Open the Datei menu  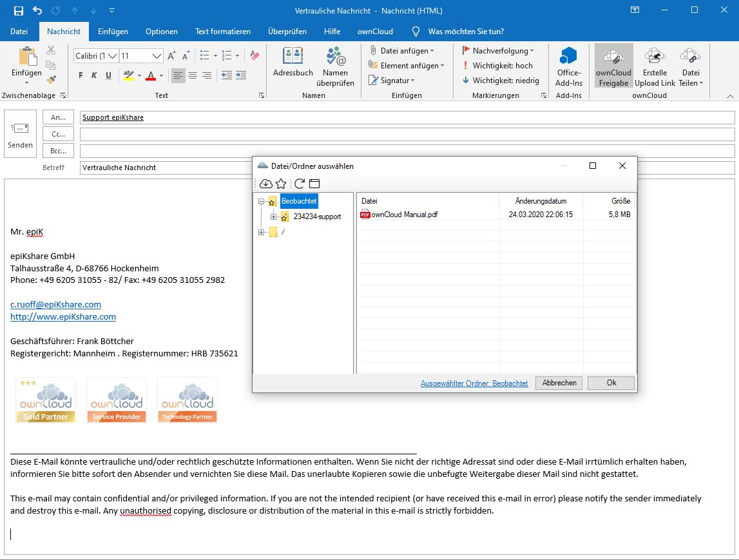click(19, 32)
